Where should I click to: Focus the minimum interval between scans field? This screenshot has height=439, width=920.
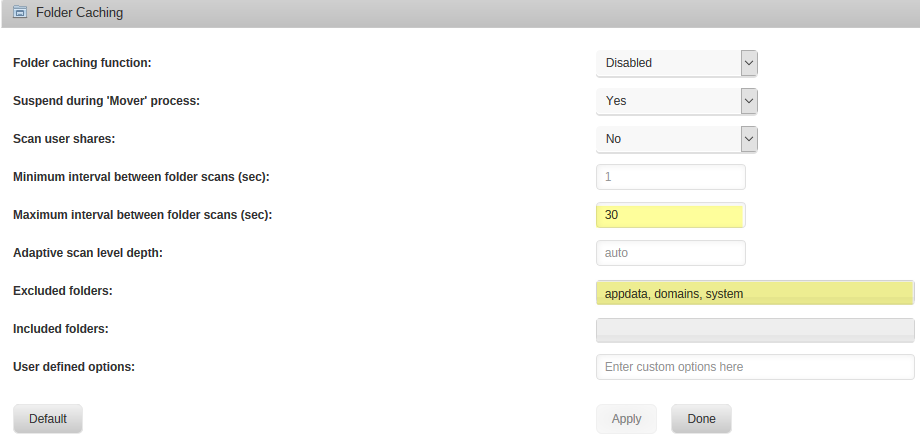(x=671, y=177)
